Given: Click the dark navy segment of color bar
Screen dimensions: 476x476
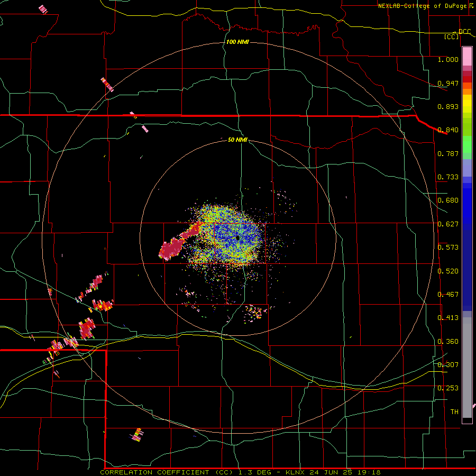Looking at the screenshot, I should [x=467, y=270].
